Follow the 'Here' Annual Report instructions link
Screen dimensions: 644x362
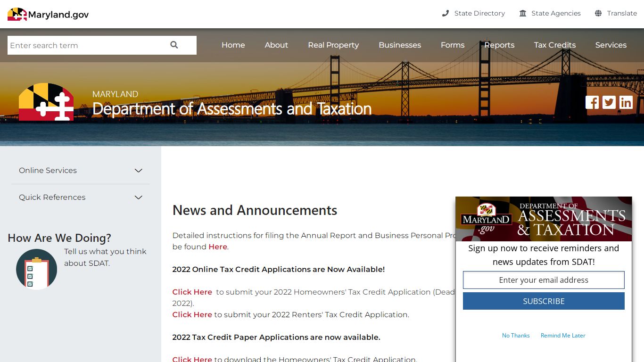[218, 247]
